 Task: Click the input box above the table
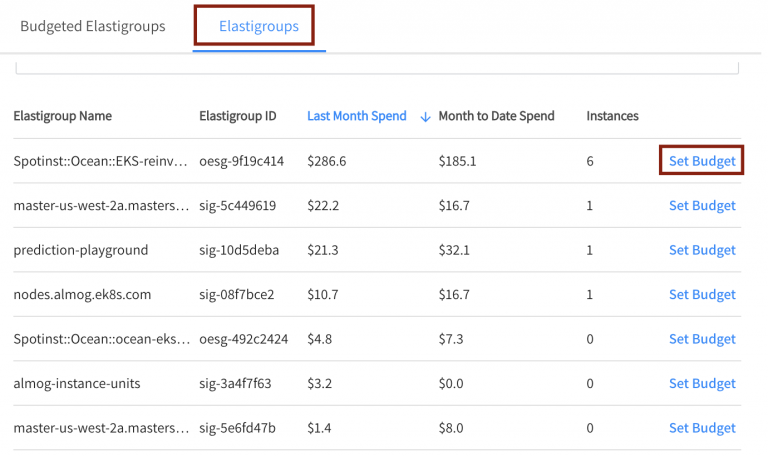coord(377,68)
